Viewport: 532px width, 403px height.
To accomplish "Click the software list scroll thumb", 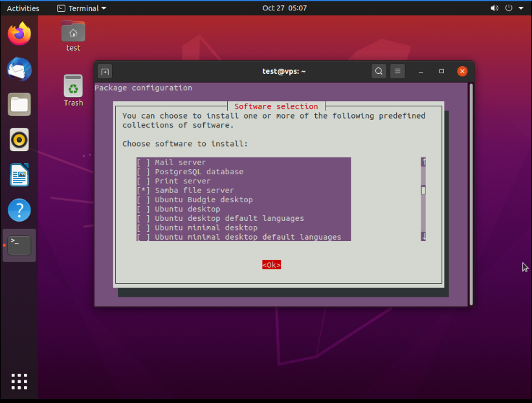I will pos(423,190).
